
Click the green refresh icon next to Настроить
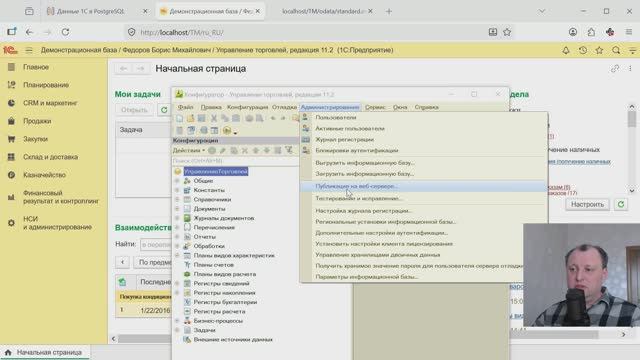tap(621, 204)
